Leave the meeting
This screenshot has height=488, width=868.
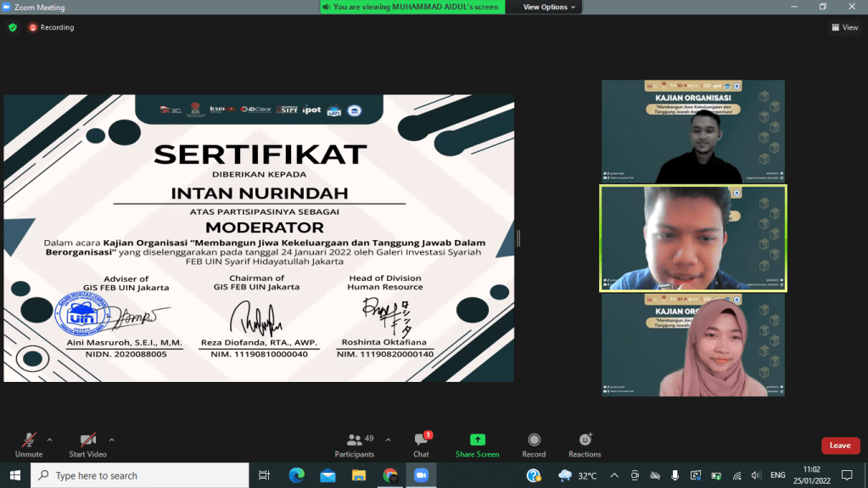pos(839,446)
